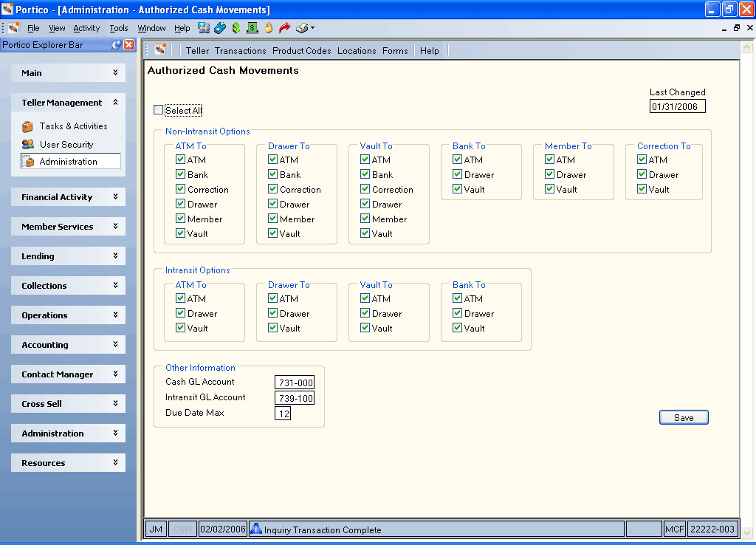Open the Locations menu
The height and width of the screenshot is (545, 756).
(357, 51)
